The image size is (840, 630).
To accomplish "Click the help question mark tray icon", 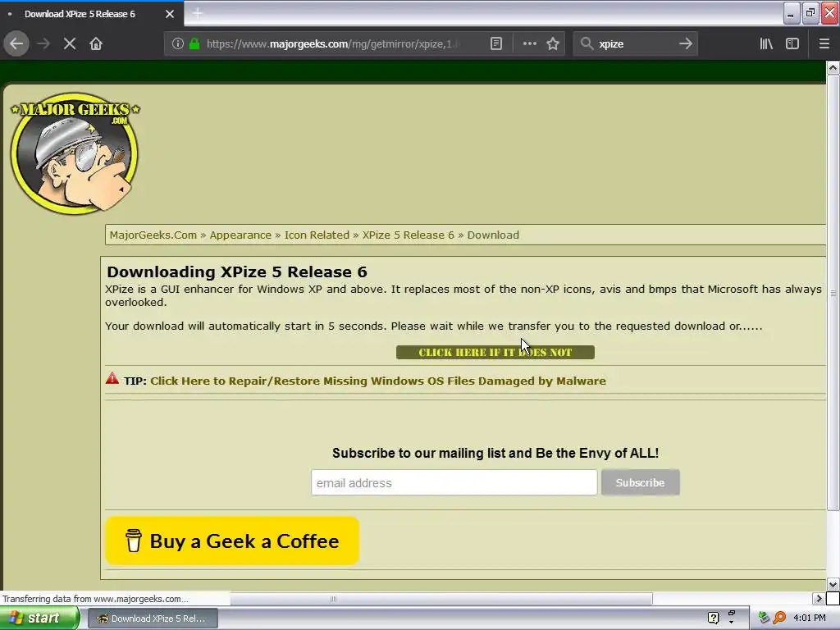I will point(713,619).
